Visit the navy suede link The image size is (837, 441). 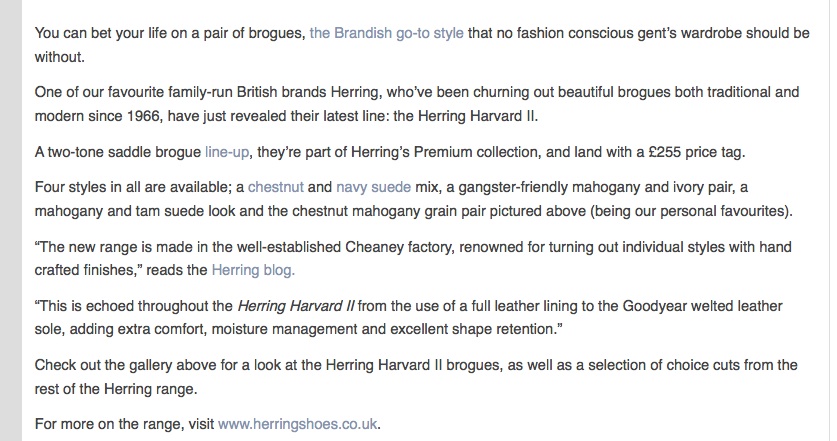tap(374, 187)
